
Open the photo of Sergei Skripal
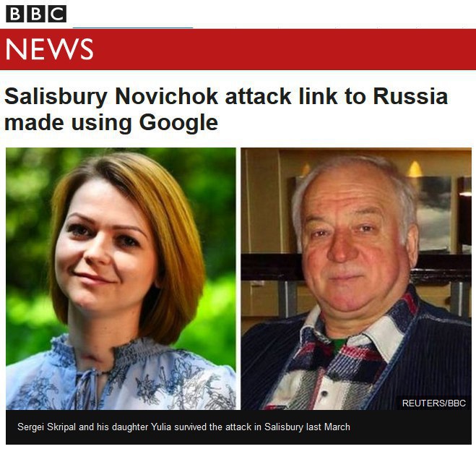(356, 278)
